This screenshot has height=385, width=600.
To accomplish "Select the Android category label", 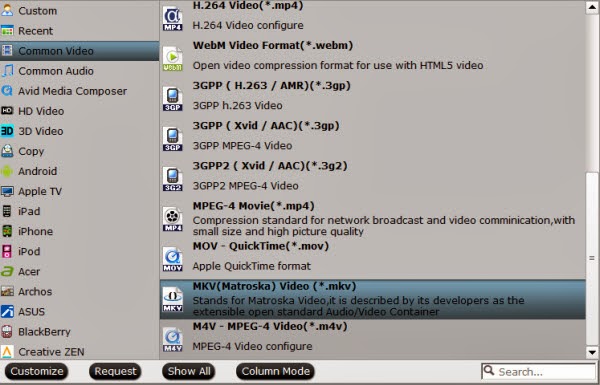I will click(38, 171).
